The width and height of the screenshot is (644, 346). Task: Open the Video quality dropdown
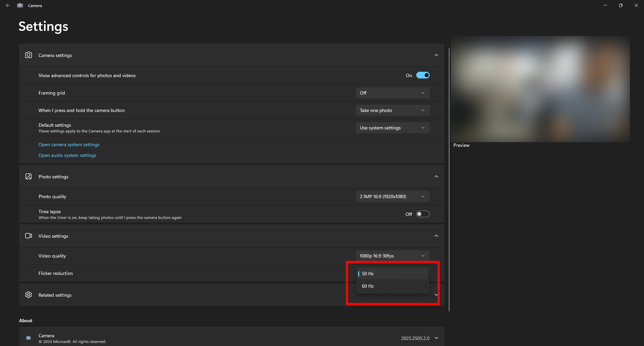392,256
